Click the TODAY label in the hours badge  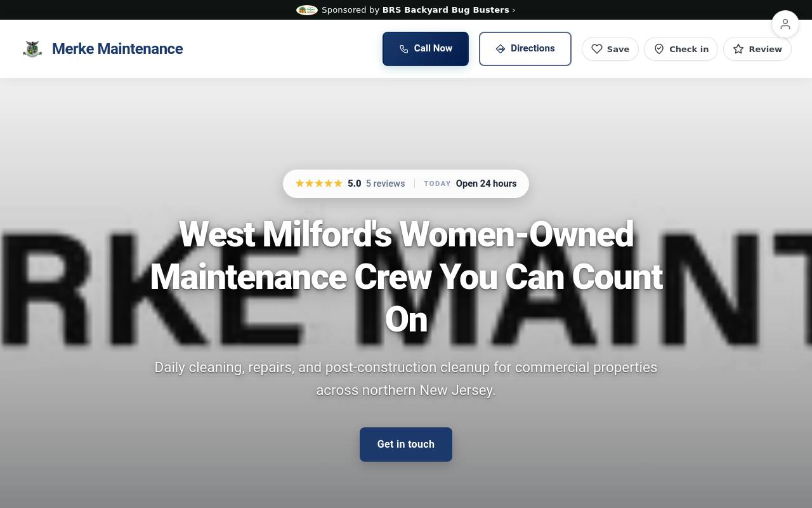[437, 184]
